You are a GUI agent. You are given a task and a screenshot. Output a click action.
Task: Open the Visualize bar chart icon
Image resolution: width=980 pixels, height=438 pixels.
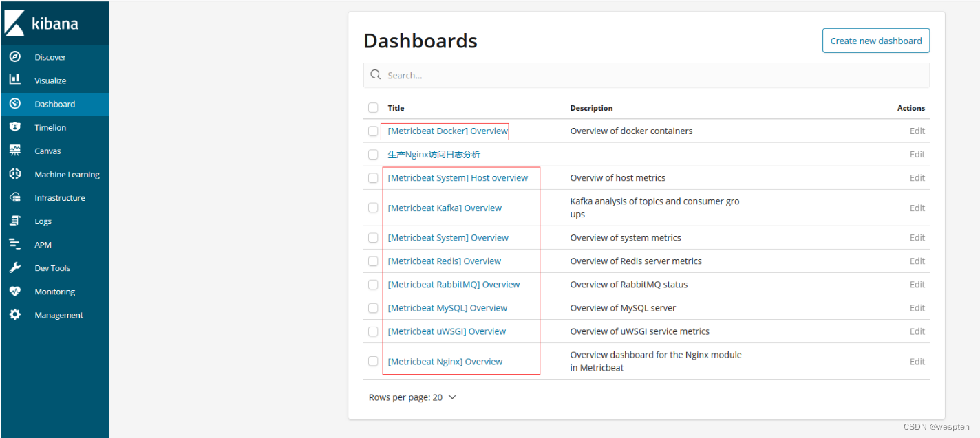15,80
